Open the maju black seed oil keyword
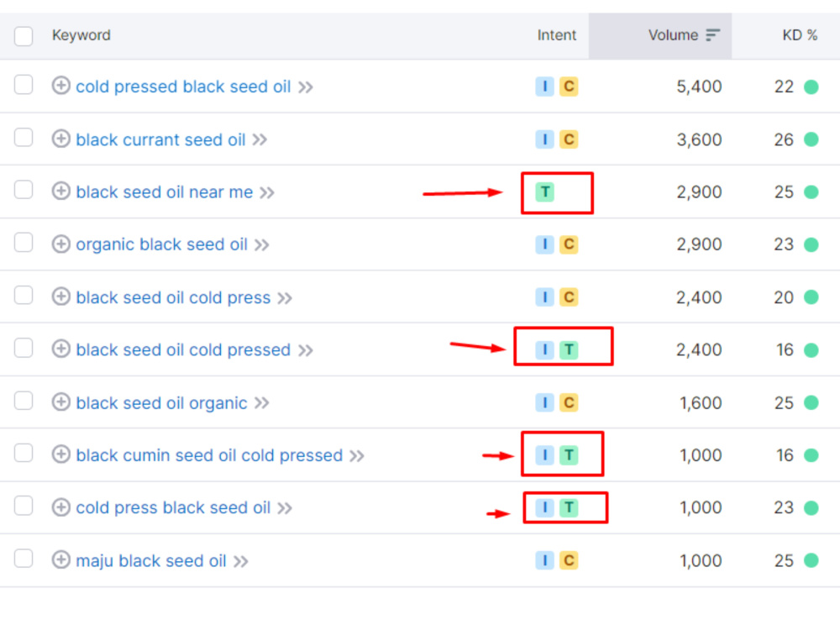 [151, 561]
